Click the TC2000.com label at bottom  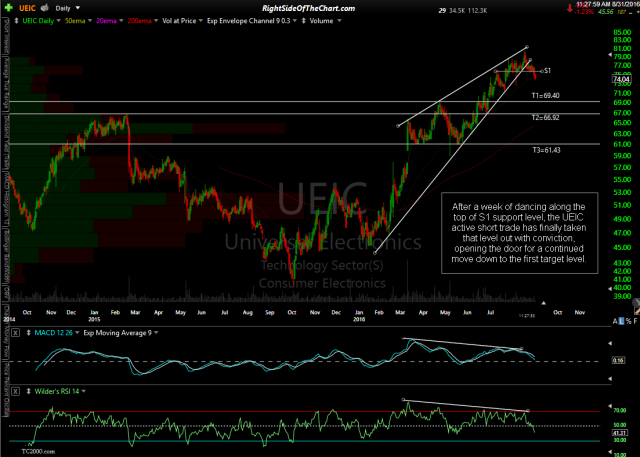(x=38, y=452)
